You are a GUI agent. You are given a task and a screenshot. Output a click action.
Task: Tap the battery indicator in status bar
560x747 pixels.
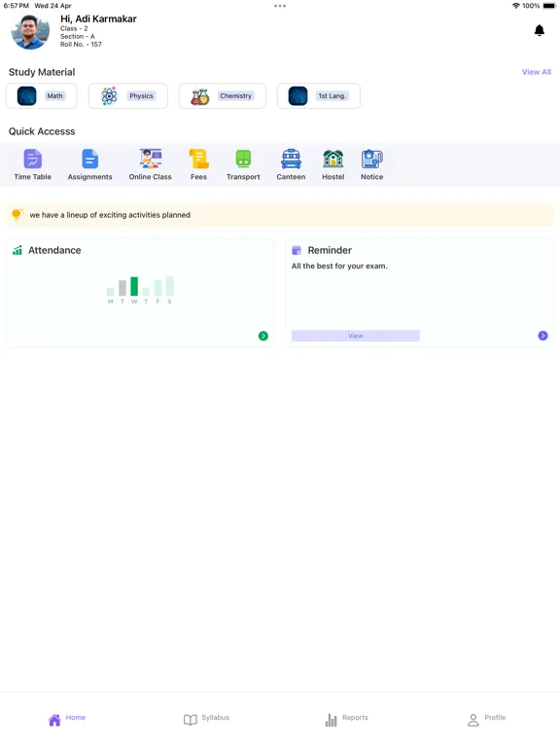(x=549, y=6)
